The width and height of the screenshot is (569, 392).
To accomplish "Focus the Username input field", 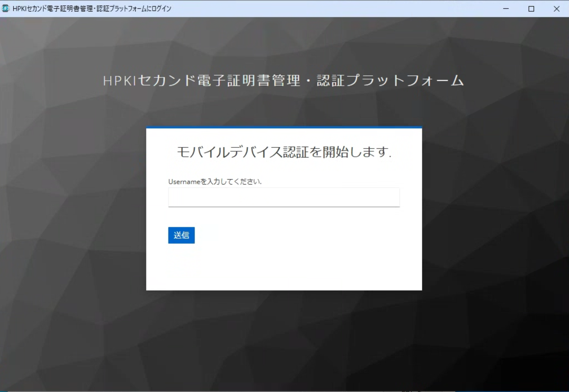I will click(284, 197).
